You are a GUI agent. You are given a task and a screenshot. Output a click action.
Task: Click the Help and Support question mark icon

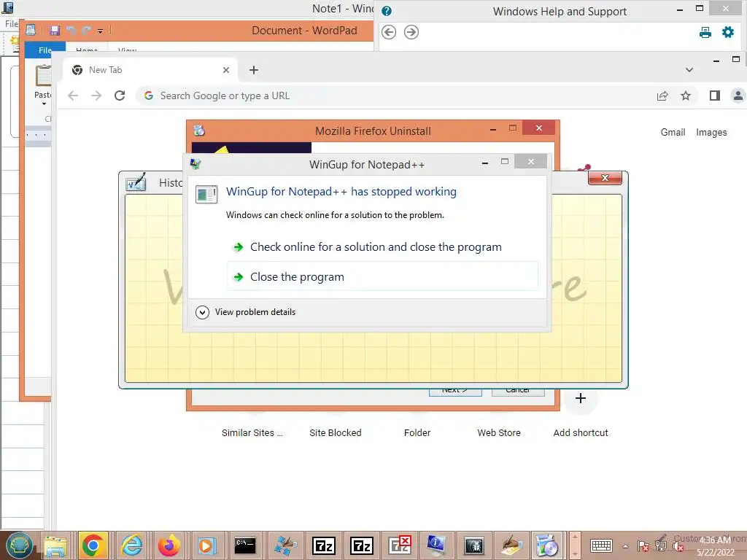coord(387,10)
